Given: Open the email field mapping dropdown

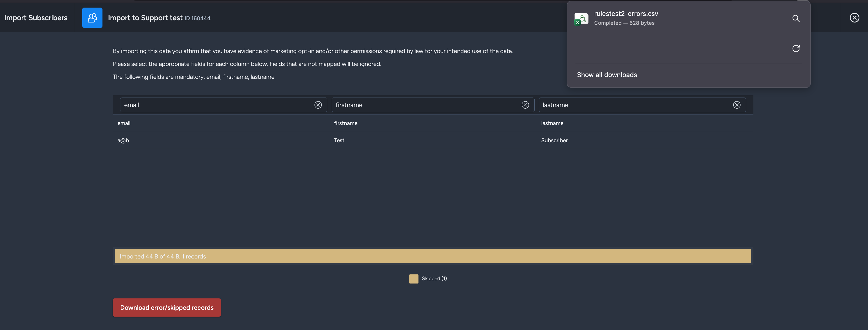Looking at the screenshot, I should click(x=223, y=105).
